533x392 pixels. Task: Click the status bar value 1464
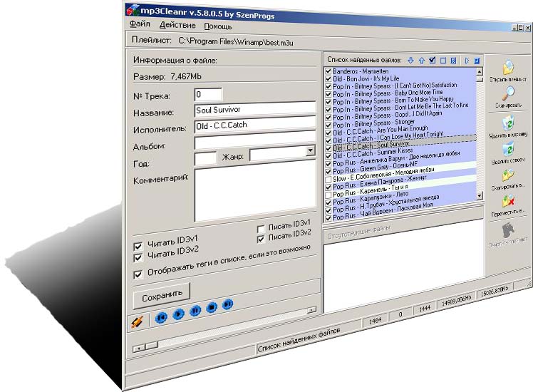376,321
